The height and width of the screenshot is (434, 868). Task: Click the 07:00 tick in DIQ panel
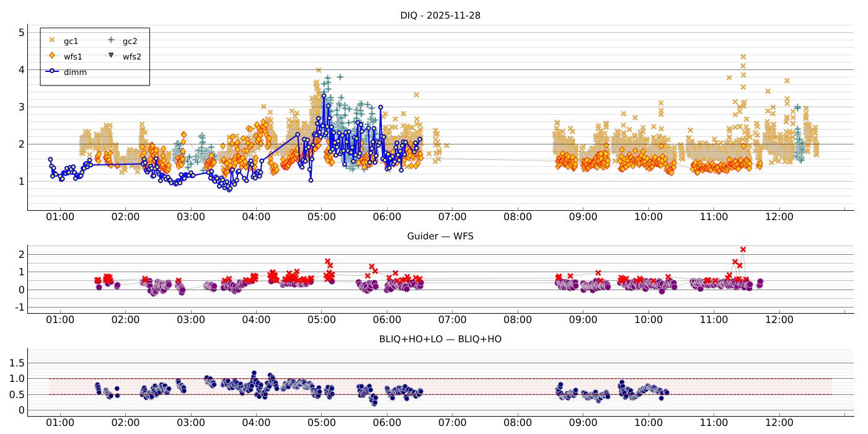pyautogui.click(x=453, y=217)
